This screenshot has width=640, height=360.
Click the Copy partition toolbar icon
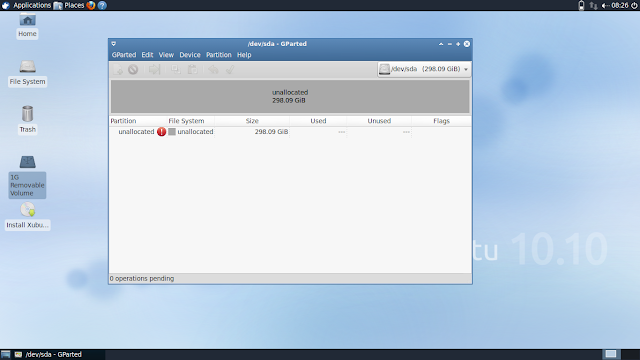(176, 69)
